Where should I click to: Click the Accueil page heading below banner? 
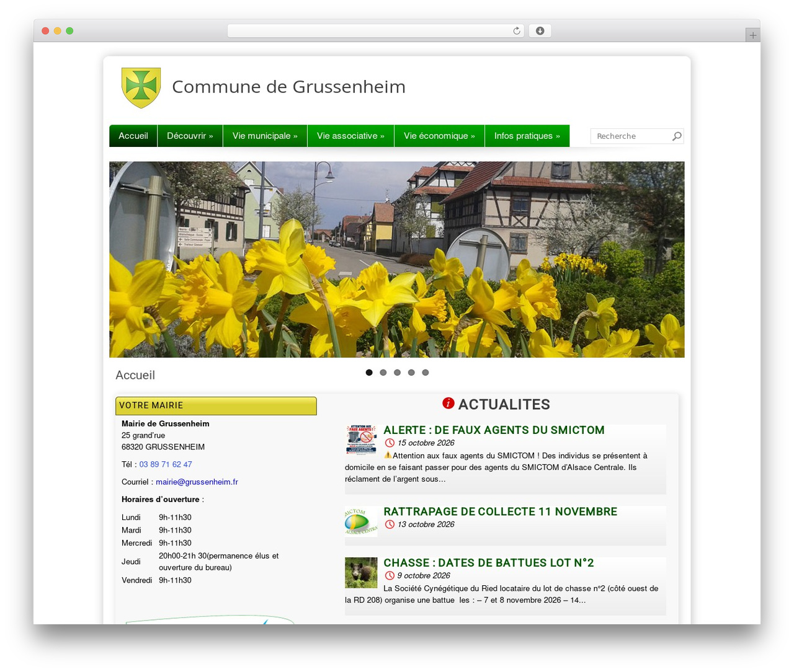coord(135,375)
